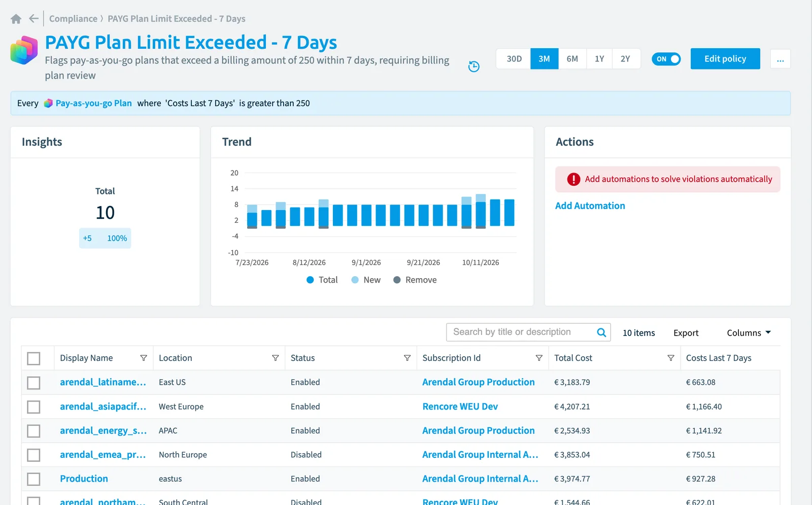Filter the Location column
This screenshot has width=812, height=505.
276,358
